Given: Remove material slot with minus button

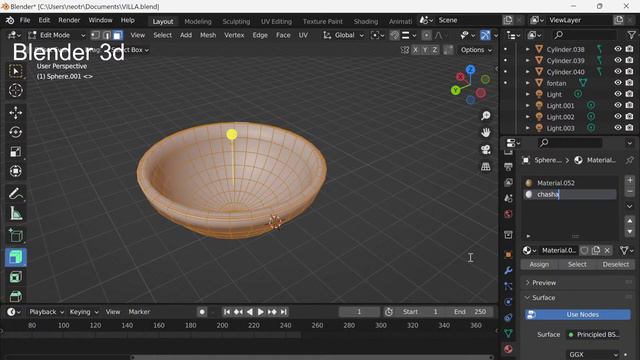Looking at the screenshot, I should (629, 191).
